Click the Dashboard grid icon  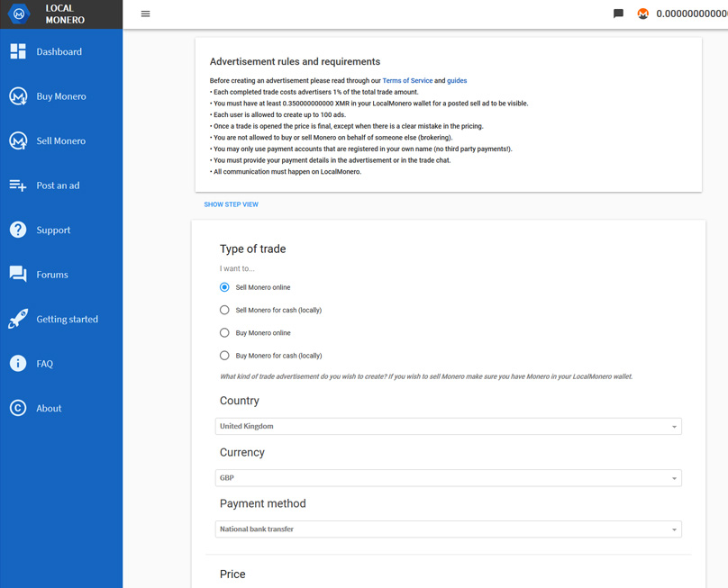[x=18, y=51]
